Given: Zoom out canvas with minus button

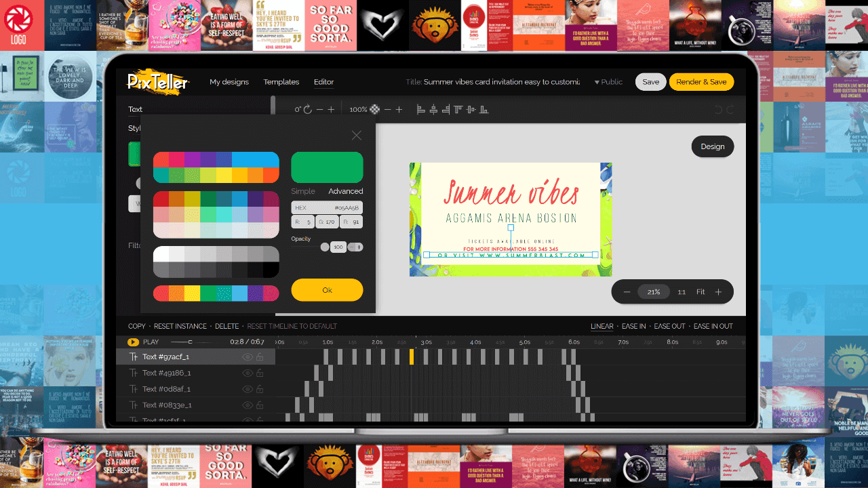Looking at the screenshot, I should coord(627,292).
